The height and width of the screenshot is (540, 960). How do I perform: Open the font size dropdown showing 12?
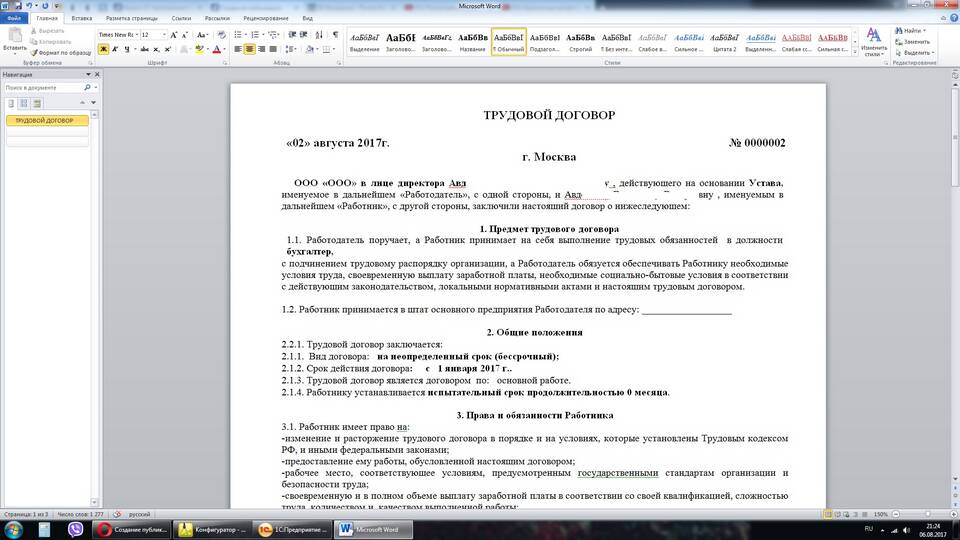pos(164,35)
